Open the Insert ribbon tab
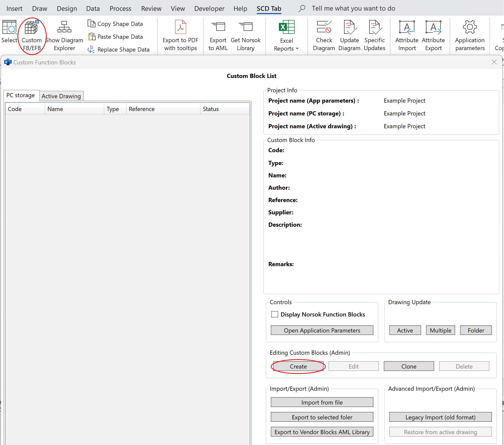Image resolution: width=504 pixels, height=445 pixels. click(14, 8)
